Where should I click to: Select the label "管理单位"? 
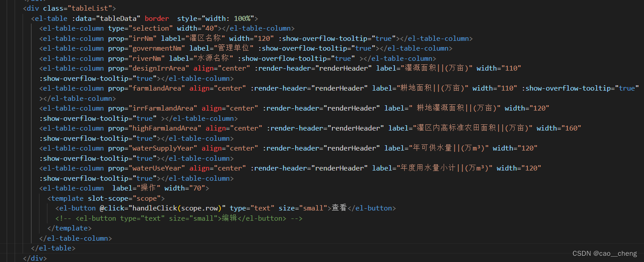(221, 48)
